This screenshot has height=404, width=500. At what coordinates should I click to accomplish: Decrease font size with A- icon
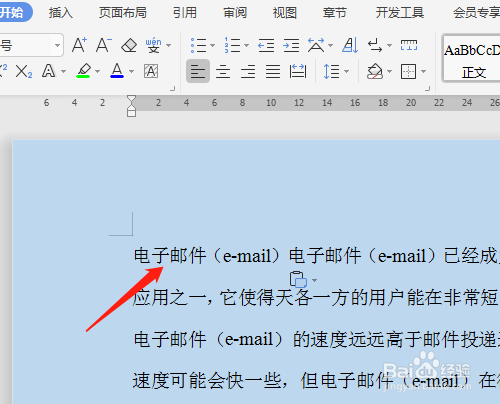(x=104, y=45)
